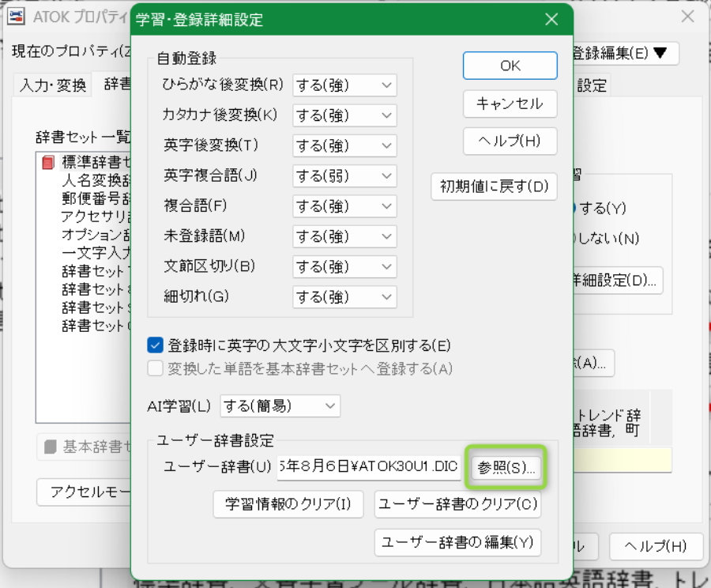Open ヘルプ(H) in the 学習・登録詳細設定 dialog
711x588 pixels.
(510, 141)
